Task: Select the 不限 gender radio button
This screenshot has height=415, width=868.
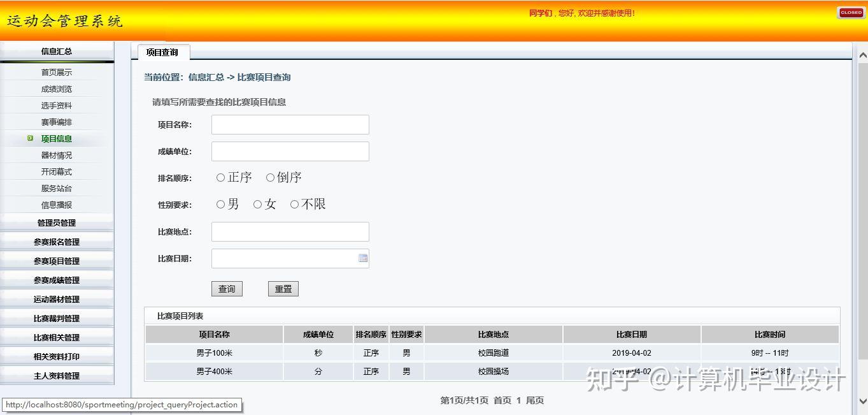Action: pyautogui.click(x=294, y=204)
